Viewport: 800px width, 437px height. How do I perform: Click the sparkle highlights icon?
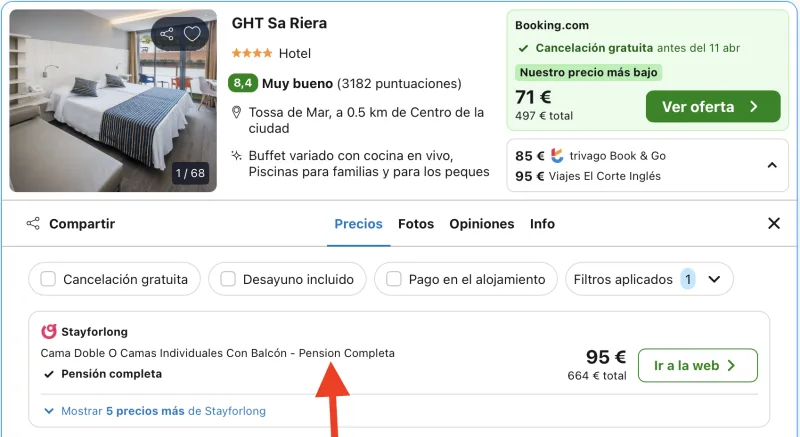pos(236,155)
